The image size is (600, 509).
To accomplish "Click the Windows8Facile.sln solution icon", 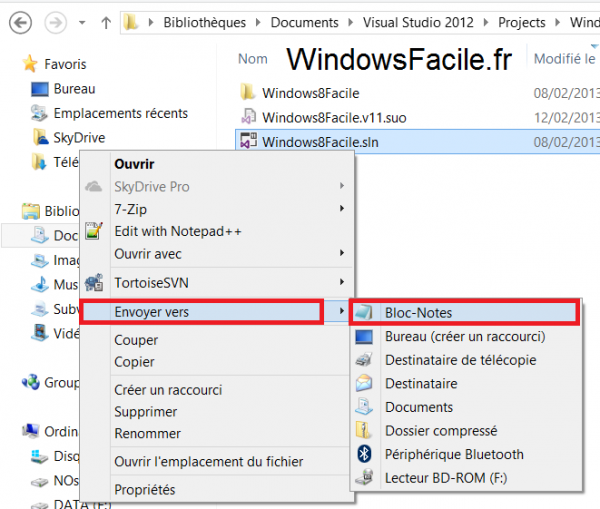I will [248, 141].
